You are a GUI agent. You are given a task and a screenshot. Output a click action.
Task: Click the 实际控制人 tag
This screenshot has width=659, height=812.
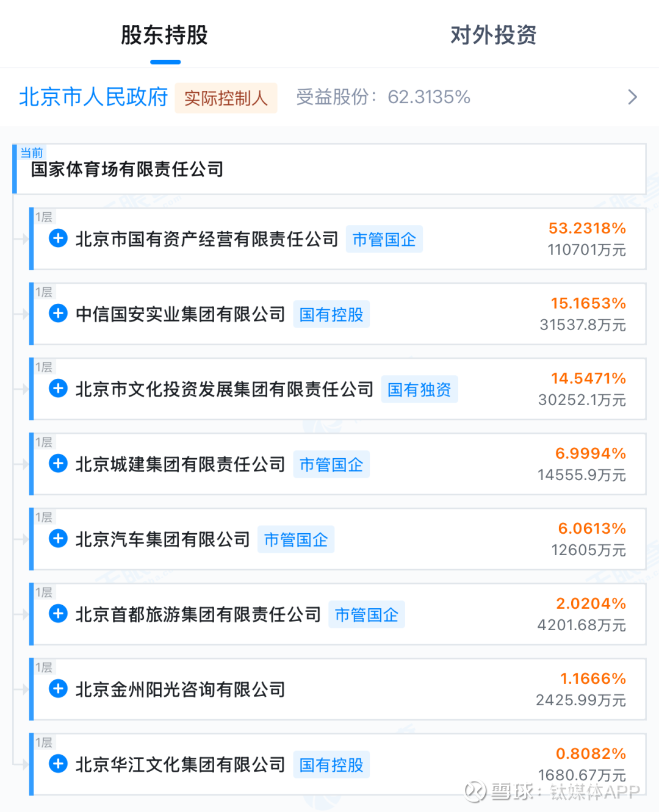click(x=226, y=98)
